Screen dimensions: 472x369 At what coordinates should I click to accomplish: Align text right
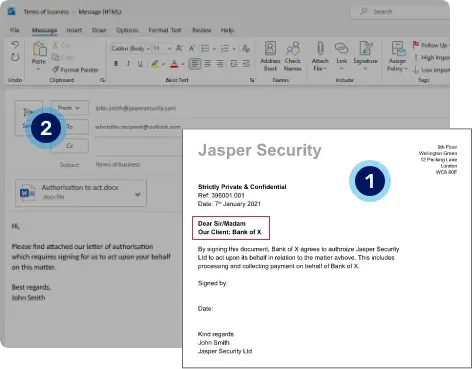pyautogui.click(x=220, y=64)
